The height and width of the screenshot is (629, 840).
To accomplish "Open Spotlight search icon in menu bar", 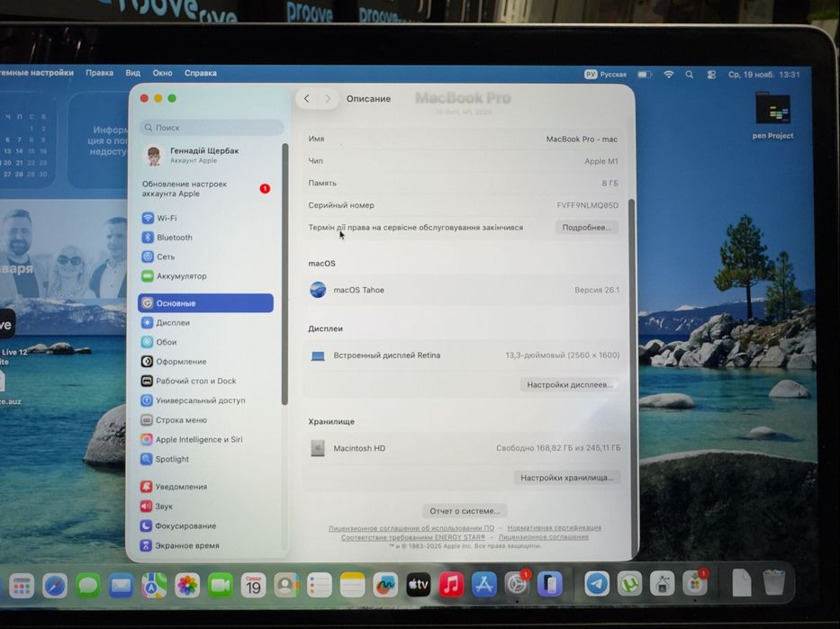I will [x=690, y=75].
